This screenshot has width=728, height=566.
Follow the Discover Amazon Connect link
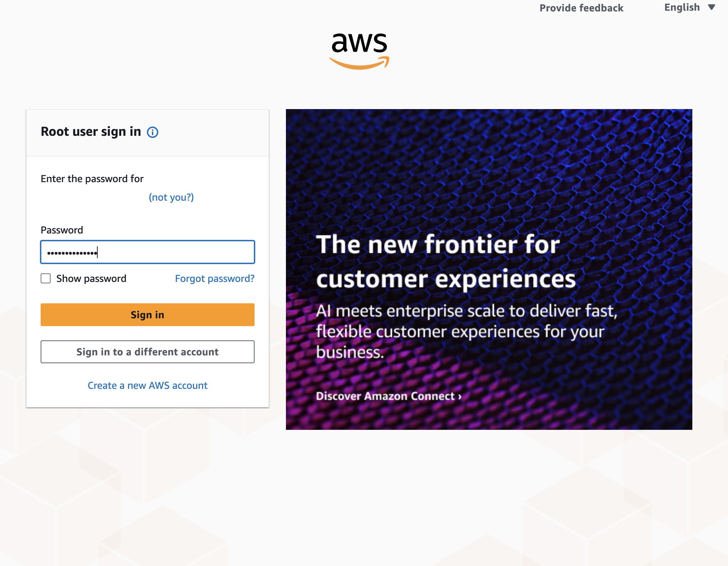[x=389, y=396]
